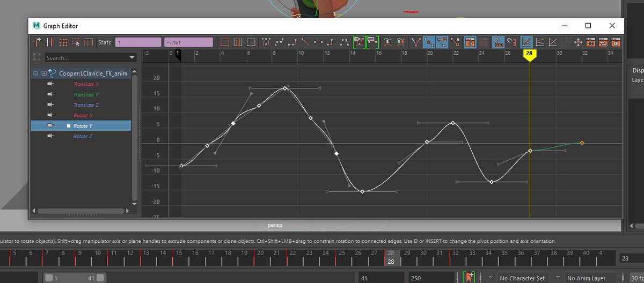
Task: Set default Out tangent type
Action: [372, 42]
